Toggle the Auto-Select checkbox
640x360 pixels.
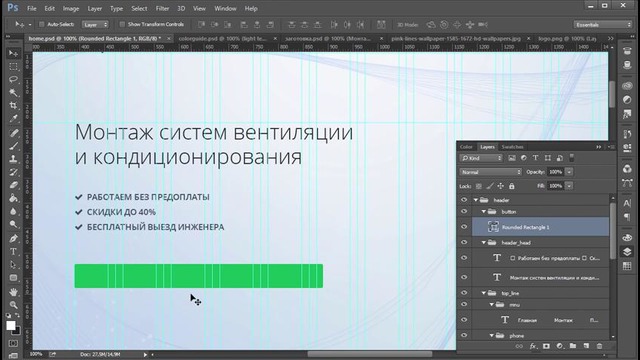pyautogui.click(x=41, y=24)
